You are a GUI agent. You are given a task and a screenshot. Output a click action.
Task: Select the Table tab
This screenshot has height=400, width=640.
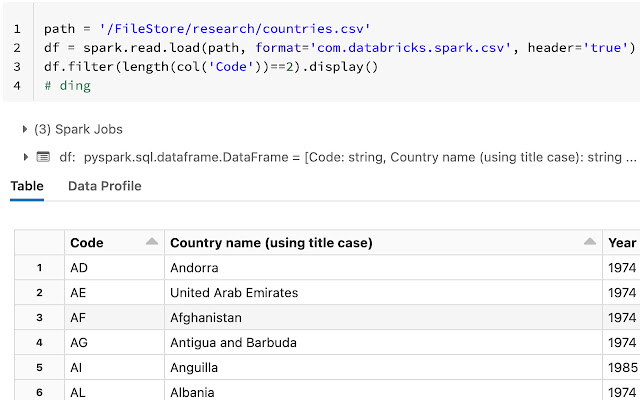tap(26, 186)
